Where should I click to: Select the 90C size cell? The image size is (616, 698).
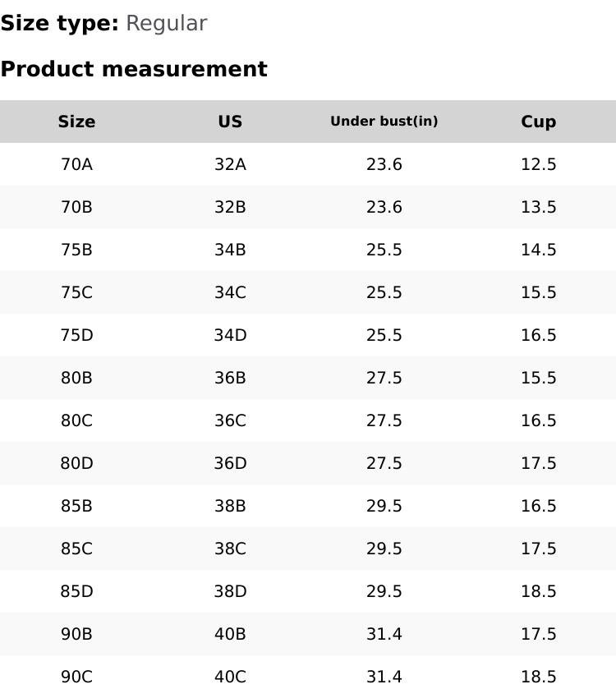pos(76,677)
